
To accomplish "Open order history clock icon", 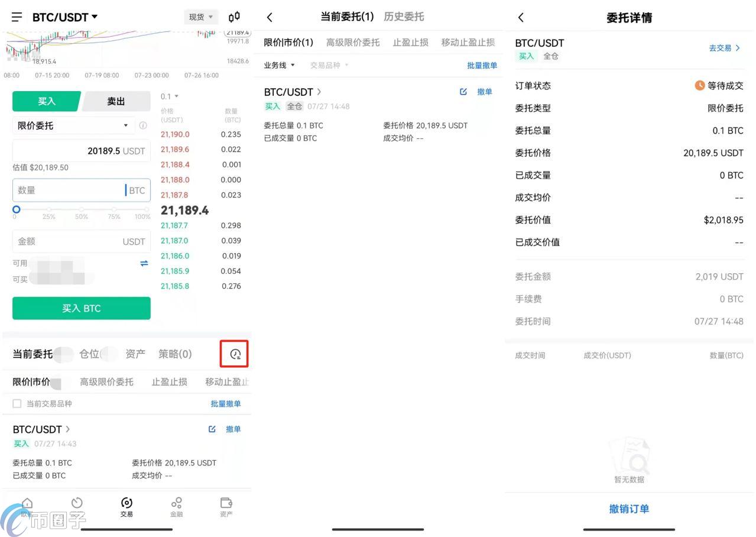I will point(235,354).
